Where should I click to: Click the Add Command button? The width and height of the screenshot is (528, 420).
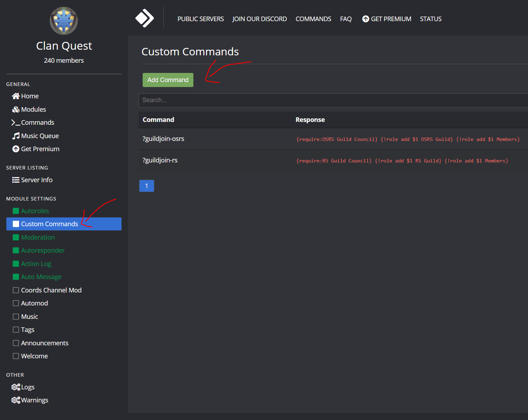(168, 80)
